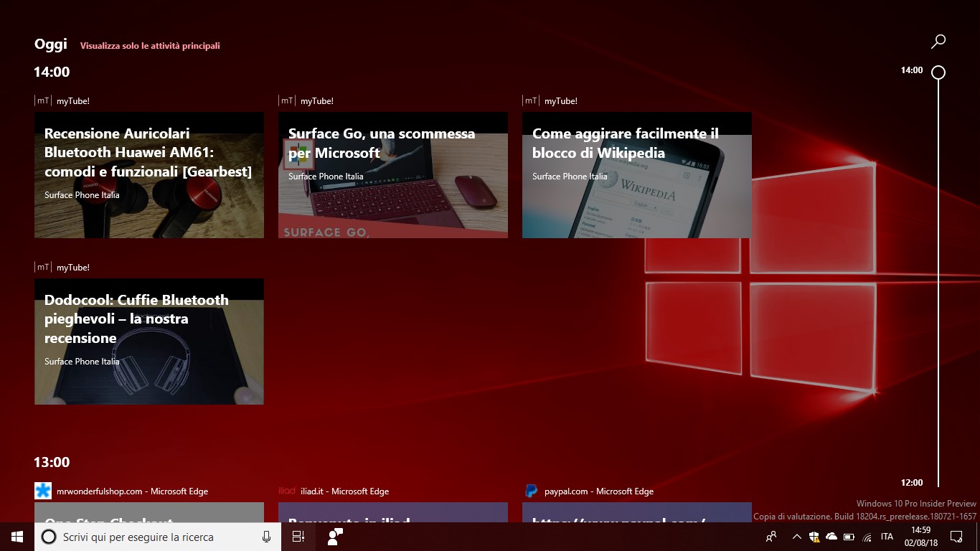Open the Action Center notifications icon
Viewport: 980px width, 551px height.
tap(956, 537)
